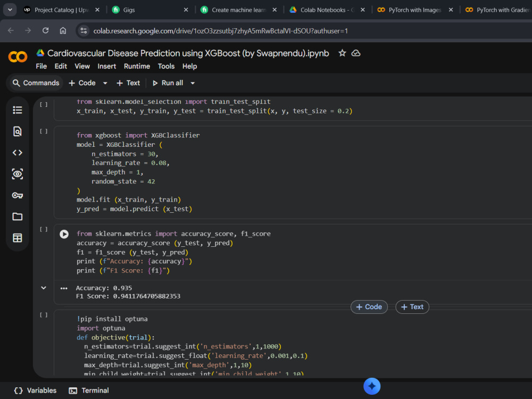Click the notebook title to rename
Screen dimensions: 532x399
coord(188,53)
